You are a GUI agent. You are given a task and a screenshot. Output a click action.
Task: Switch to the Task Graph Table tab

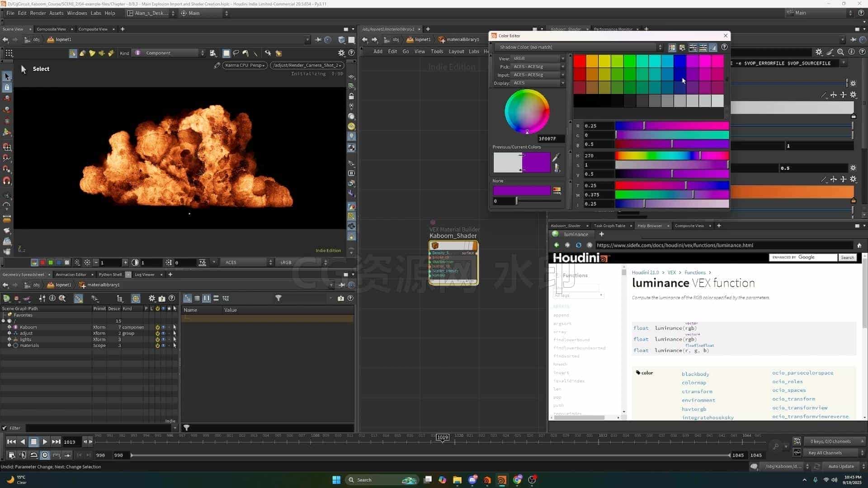(x=609, y=226)
